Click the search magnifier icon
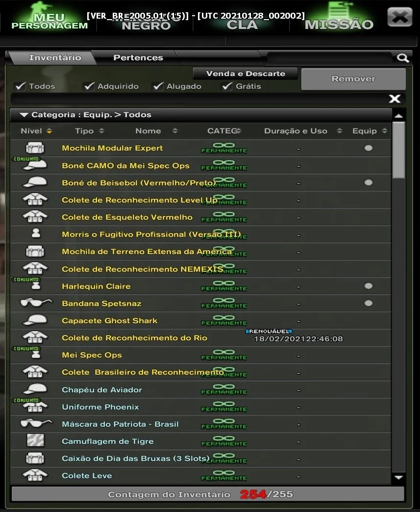 click(x=403, y=58)
